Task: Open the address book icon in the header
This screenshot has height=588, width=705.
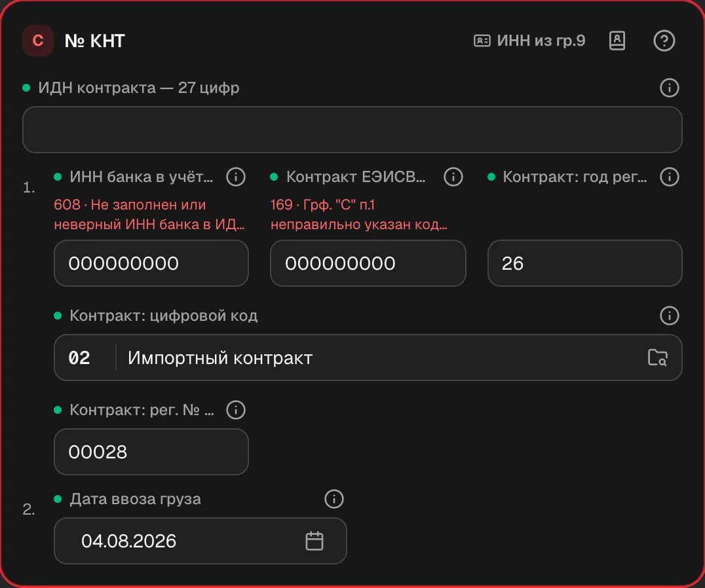Action: click(617, 41)
